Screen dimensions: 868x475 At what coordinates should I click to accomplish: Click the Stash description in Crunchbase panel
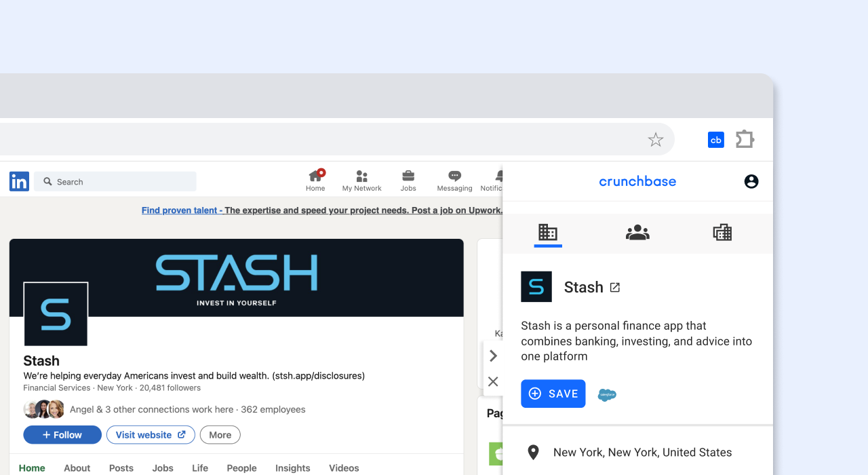point(637,341)
